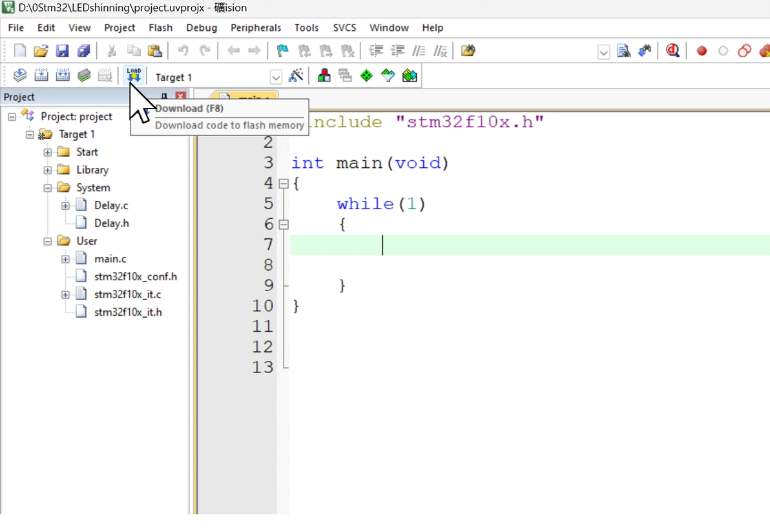Click the Undo arrow icon
This screenshot has height=532, width=770.
[183, 50]
